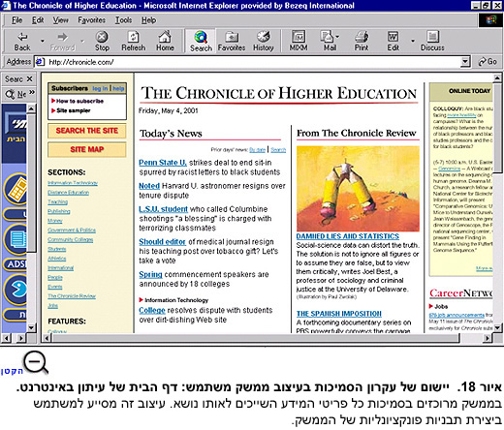The height and width of the screenshot is (430, 504).
Task: Open the By date prior news link
Action: point(257,150)
